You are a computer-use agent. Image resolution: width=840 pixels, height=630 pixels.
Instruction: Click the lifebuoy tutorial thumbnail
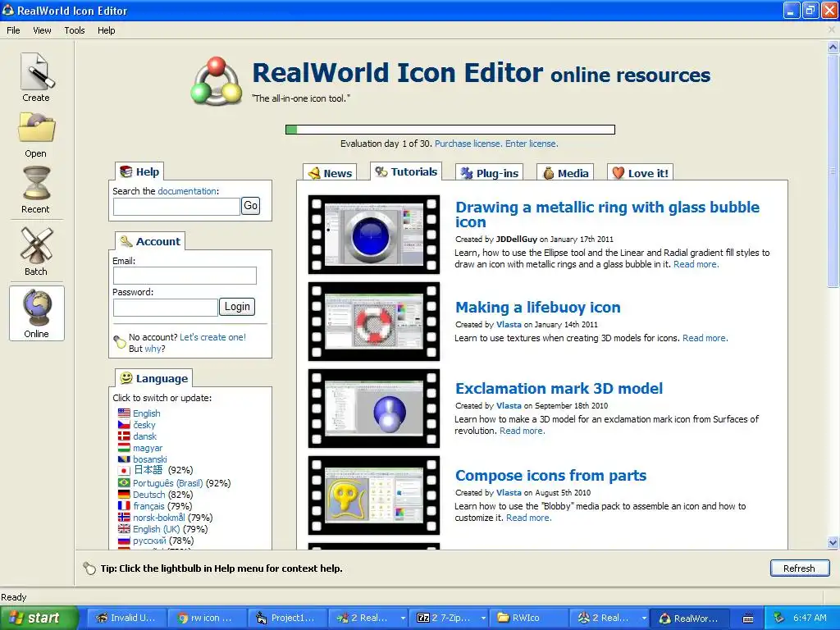[x=374, y=322]
